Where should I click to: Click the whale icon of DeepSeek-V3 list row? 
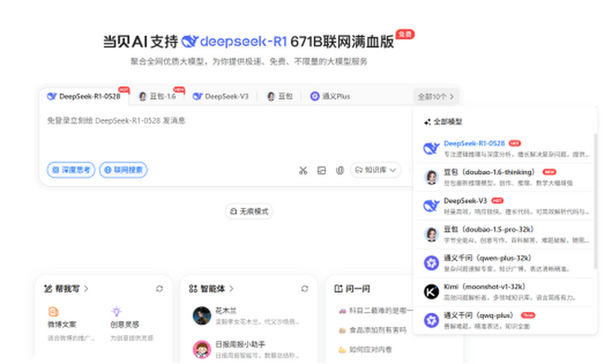point(431,205)
